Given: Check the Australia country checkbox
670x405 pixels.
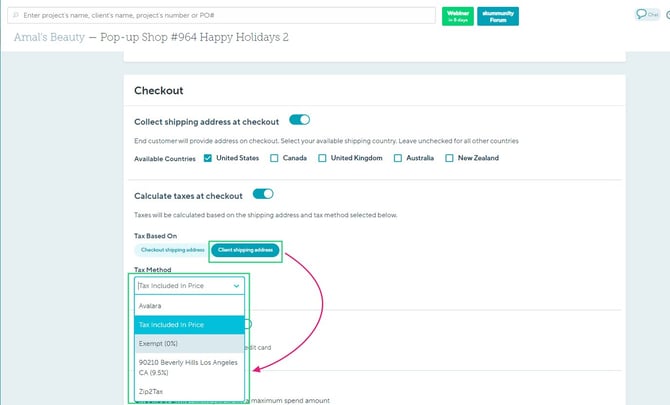Looking at the screenshot, I should pyautogui.click(x=398, y=158).
